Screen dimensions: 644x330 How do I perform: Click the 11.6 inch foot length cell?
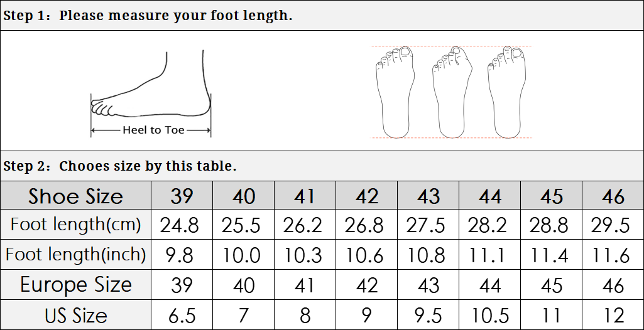(x=613, y=254)
